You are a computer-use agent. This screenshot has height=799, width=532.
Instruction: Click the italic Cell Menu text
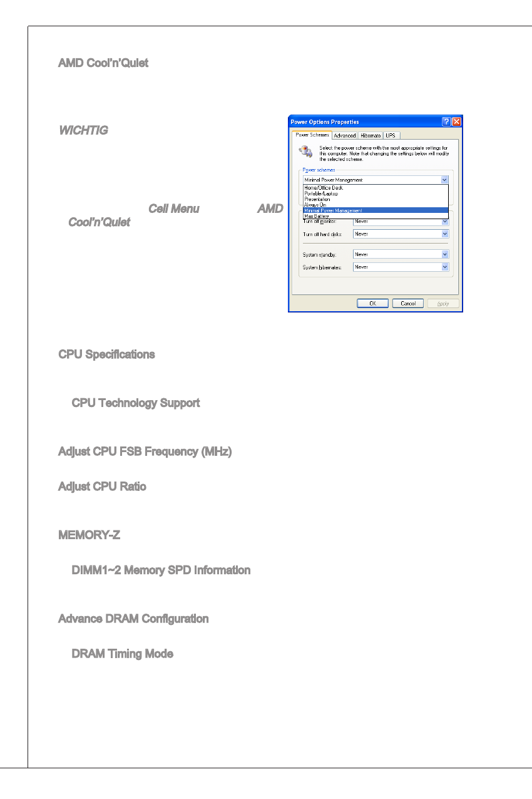(173, 209)
